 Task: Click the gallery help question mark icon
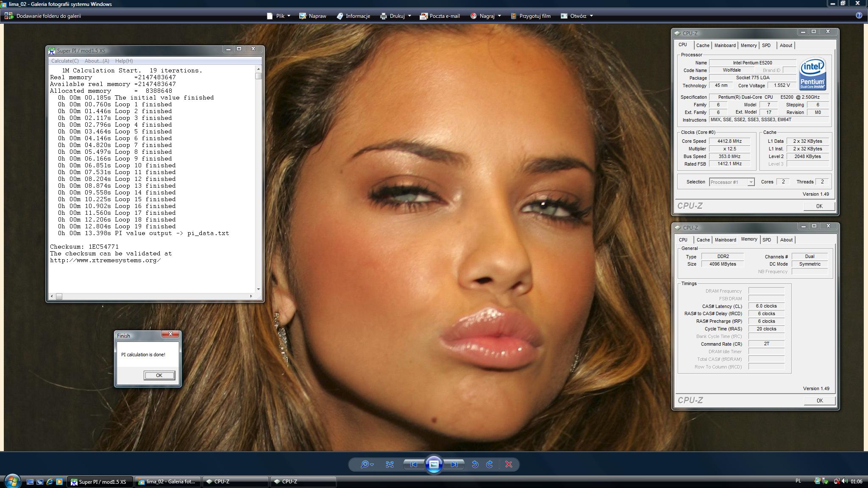[859, 16]
